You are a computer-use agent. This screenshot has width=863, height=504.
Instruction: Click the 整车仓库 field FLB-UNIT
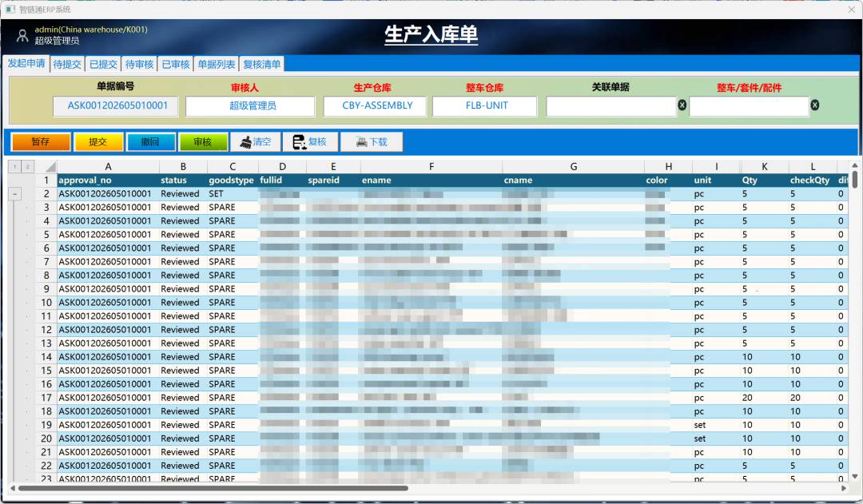click(485, 105)
